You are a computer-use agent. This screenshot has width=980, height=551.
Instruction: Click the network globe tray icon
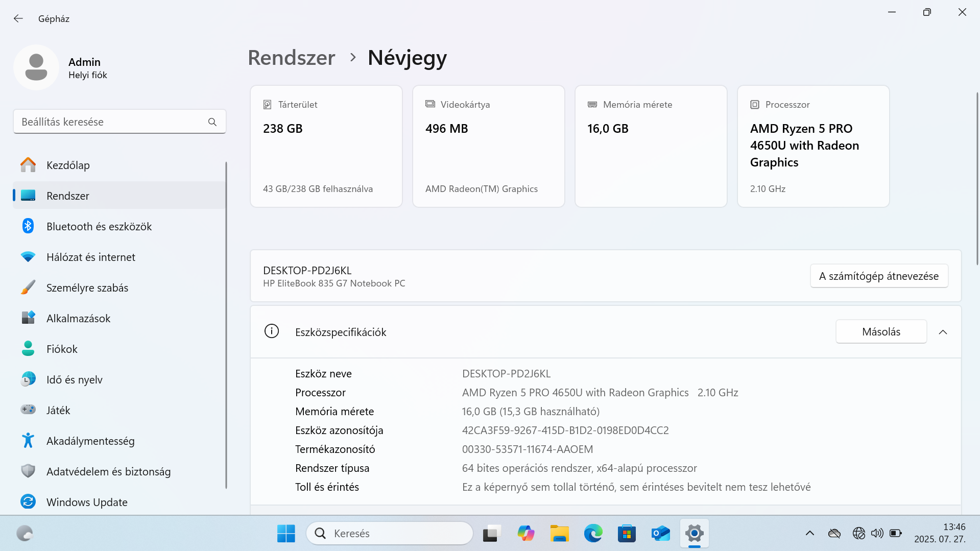click(859, 534)
